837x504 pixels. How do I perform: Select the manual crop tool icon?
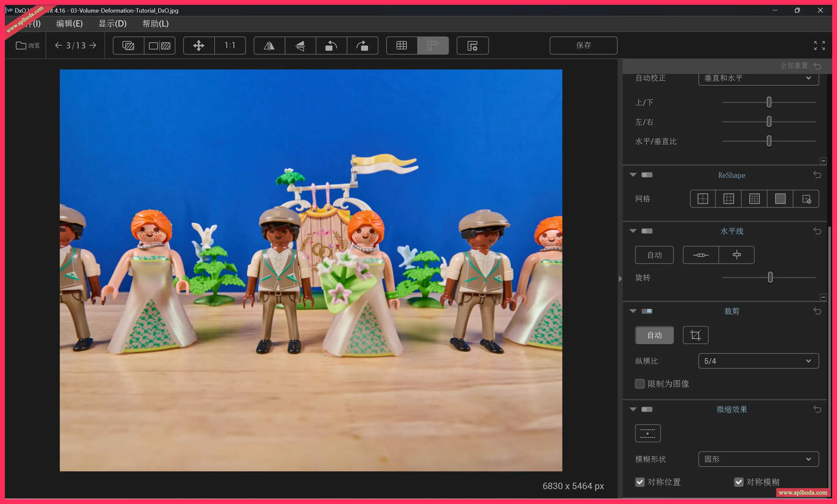695,335
